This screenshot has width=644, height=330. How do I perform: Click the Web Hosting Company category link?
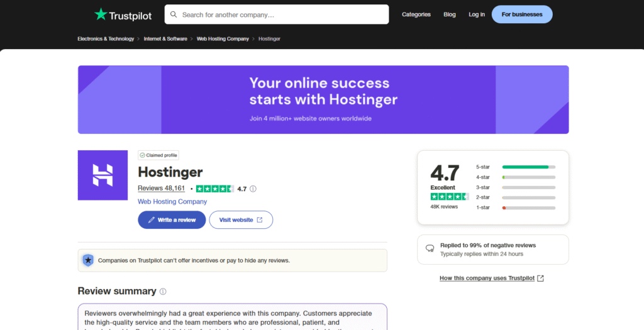172,202
